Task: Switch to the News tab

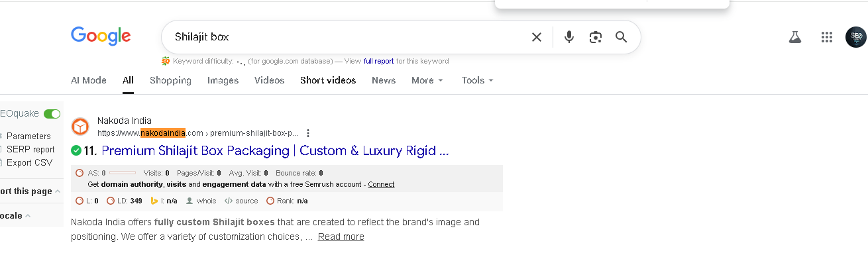Action: [384, 80]
